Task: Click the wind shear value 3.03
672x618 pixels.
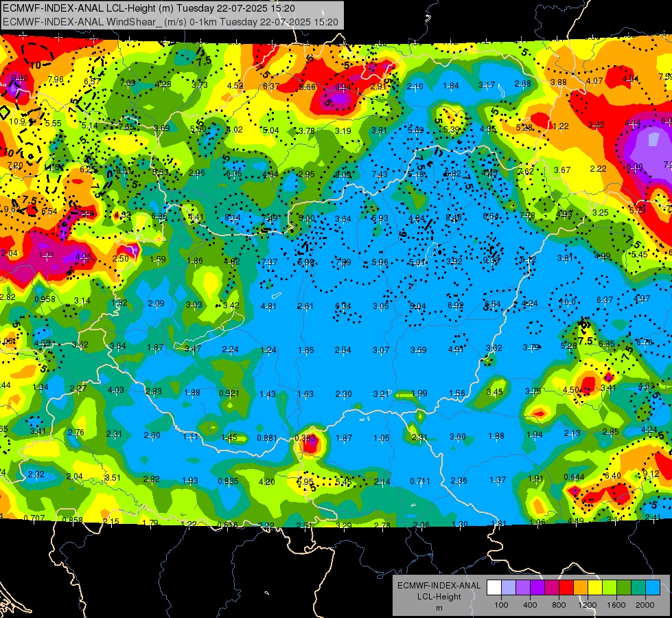Action: pos(194,304)
